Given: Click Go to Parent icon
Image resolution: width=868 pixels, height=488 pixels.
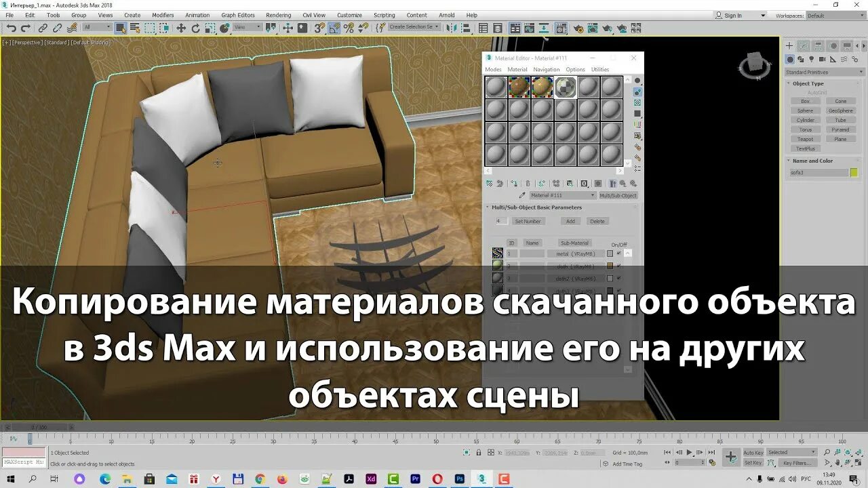Looking at the screenshot, I should click(623, 183).
